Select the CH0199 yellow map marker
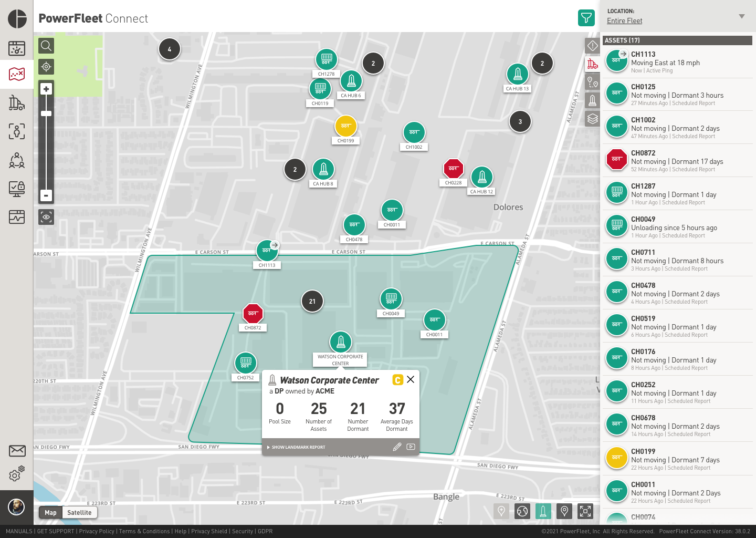Image resolution: width=756 pixels, height=538 pixels. 346,126
